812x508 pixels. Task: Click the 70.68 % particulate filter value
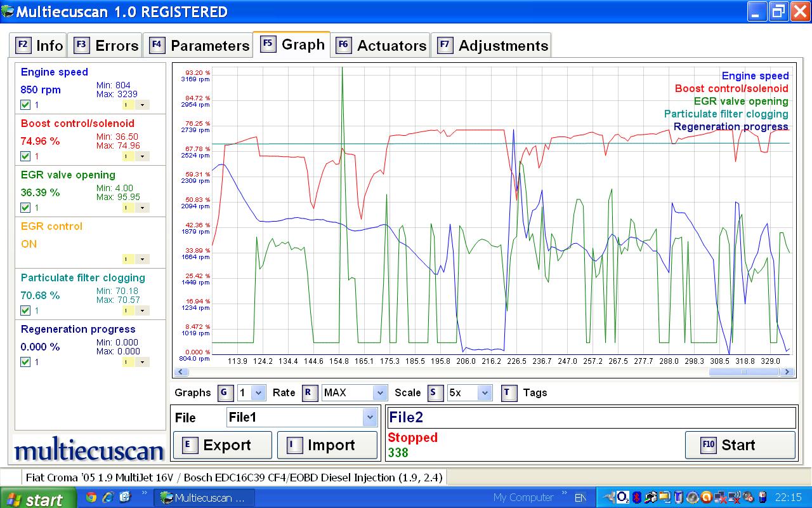(40, 295)
